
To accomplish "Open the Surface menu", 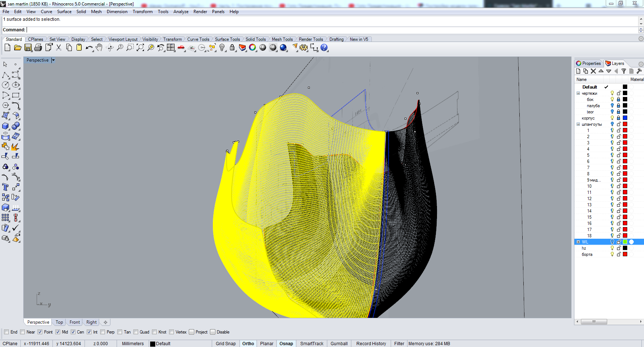I will [64, 12].
